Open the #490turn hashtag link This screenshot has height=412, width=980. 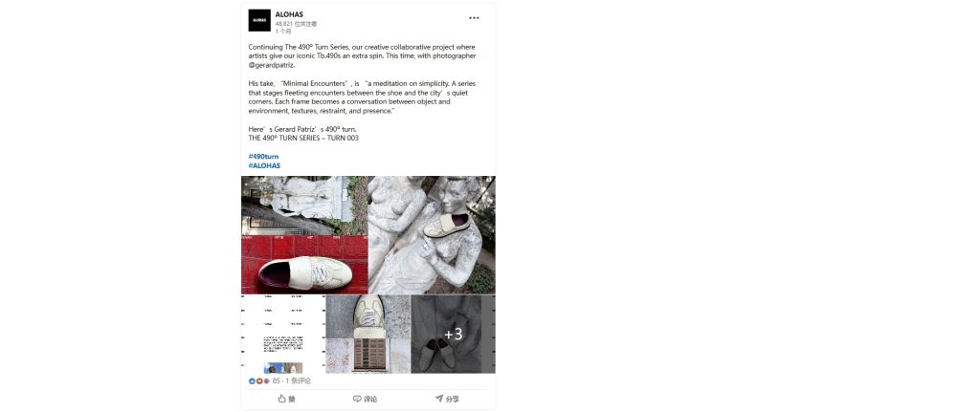point(264,156)
